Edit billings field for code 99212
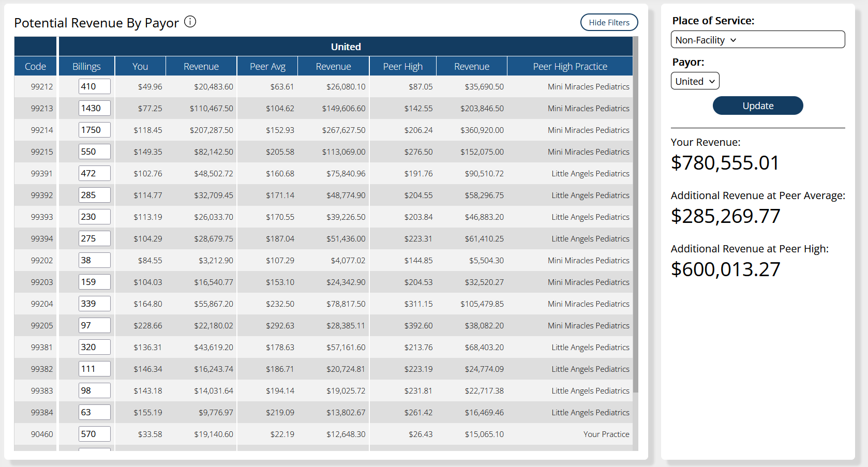The height and width of the screenshot is (467, 868). 94,86
